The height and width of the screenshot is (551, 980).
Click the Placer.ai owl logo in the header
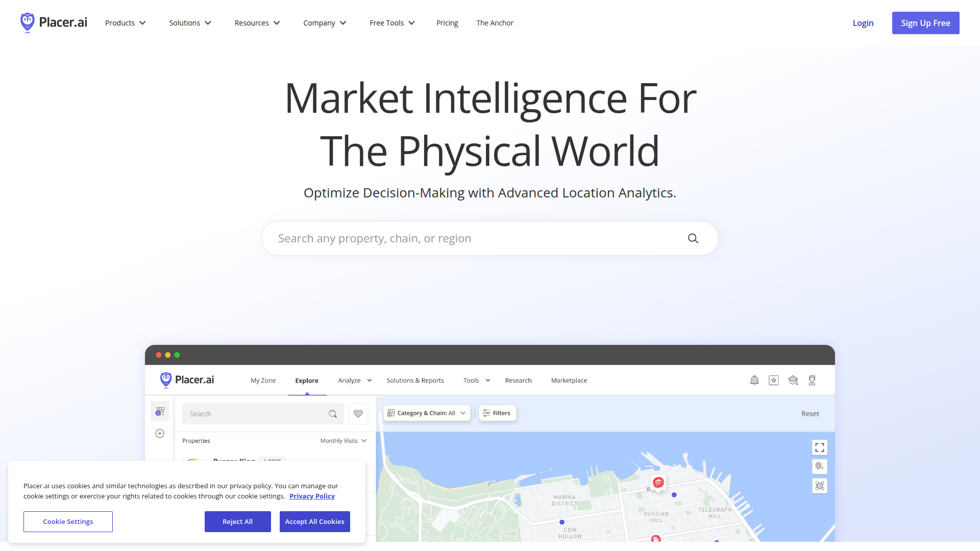pos(54,23)
